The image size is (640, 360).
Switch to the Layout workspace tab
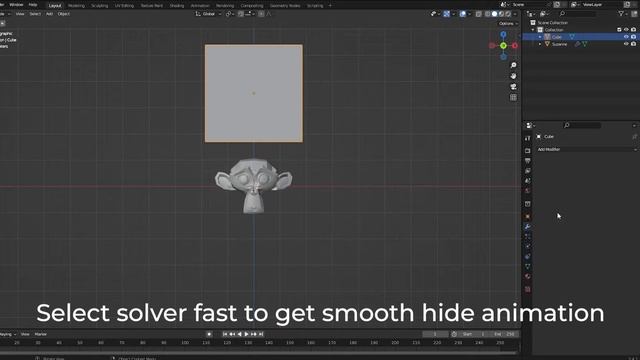55,6
